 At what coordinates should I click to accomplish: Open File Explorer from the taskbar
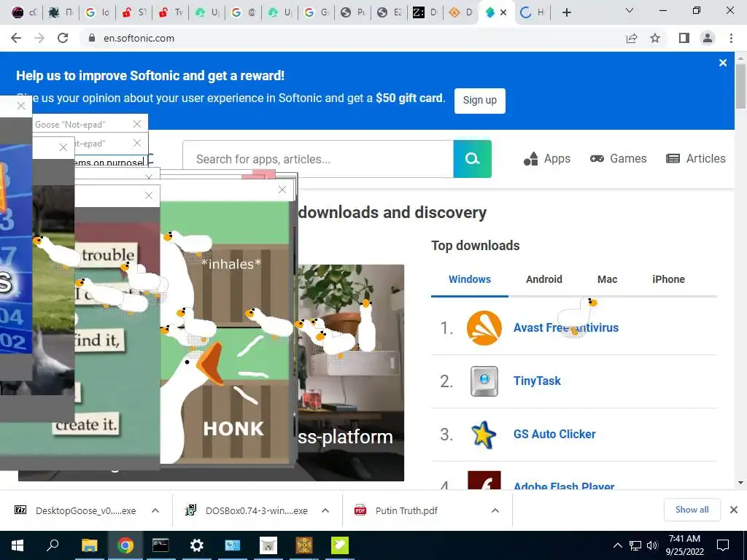(89, 545)
